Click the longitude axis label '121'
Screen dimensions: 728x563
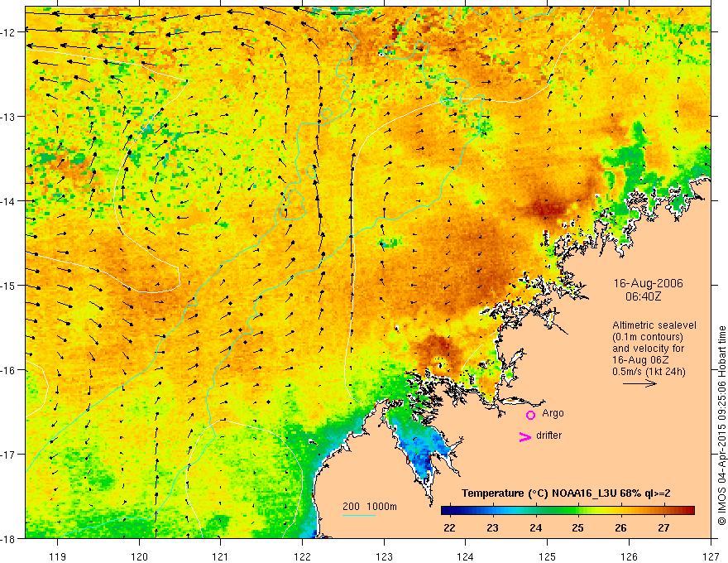(221, 556)
